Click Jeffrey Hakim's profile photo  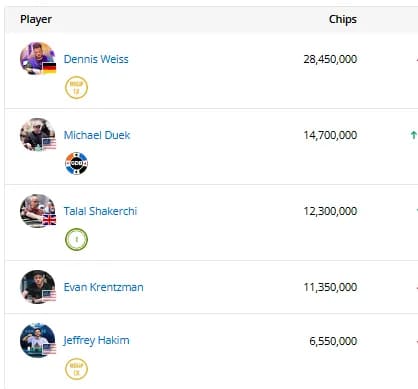[37, 340]
